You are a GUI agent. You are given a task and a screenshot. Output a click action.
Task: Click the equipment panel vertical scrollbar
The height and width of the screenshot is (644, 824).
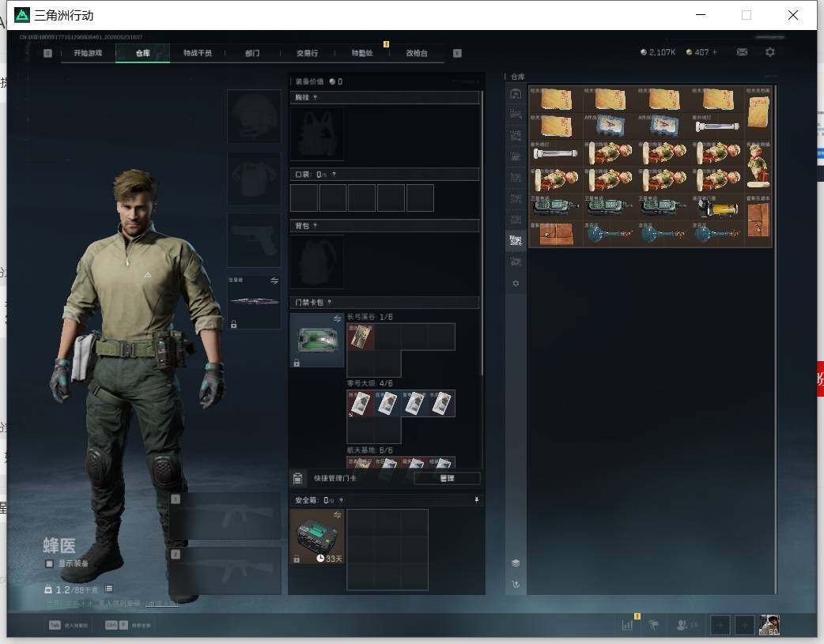click(482, 234)
